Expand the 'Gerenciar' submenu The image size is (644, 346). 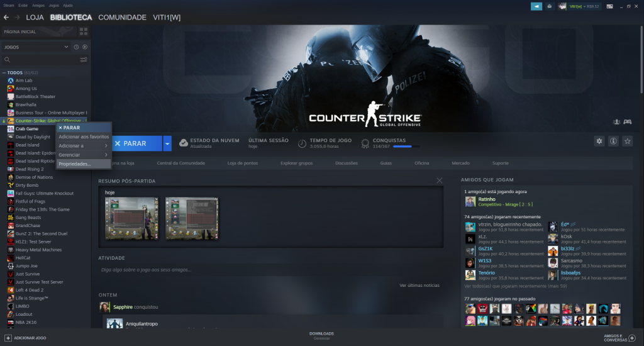click(x=84, y=155)
